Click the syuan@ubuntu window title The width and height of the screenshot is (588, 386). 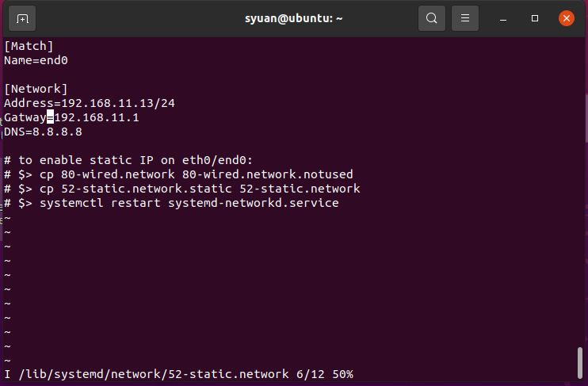point(293,18)
